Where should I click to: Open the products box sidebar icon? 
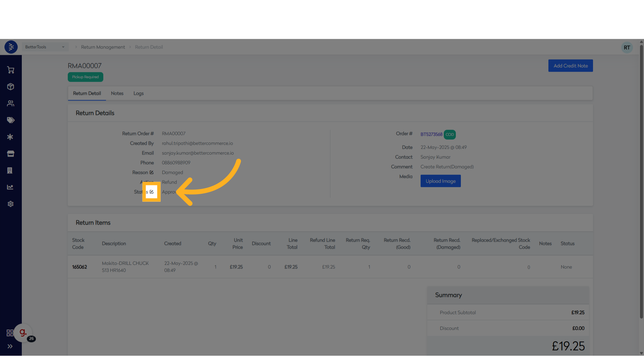pyautogui.click(x=10, y=86)
